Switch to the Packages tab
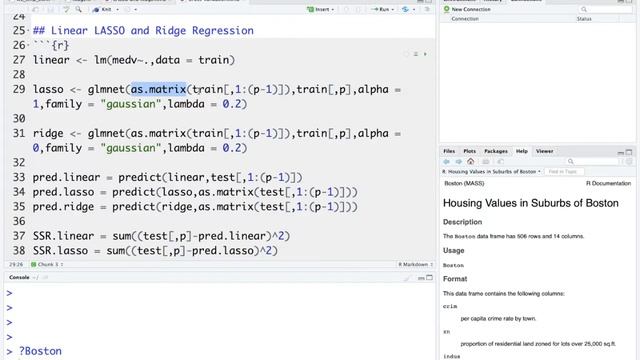This screenshot has height=360, width=640. (496, 151)
